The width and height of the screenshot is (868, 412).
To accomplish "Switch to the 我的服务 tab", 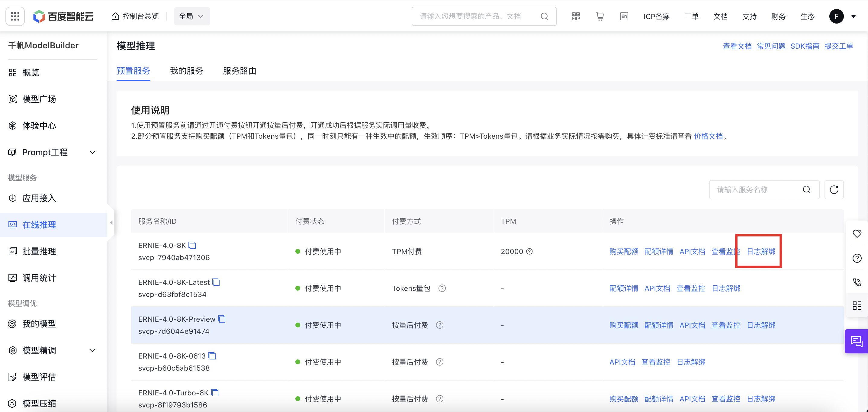I will point(187,71).
